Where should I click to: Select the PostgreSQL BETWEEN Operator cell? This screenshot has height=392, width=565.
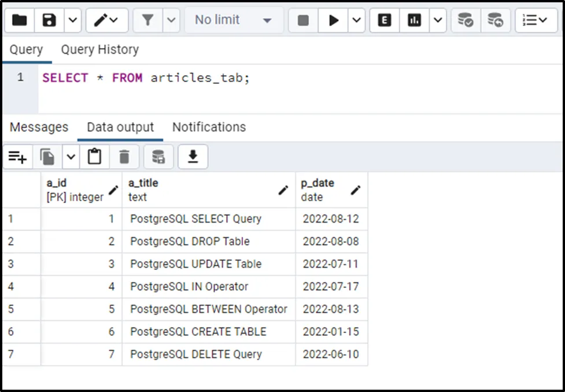point(208,309)
